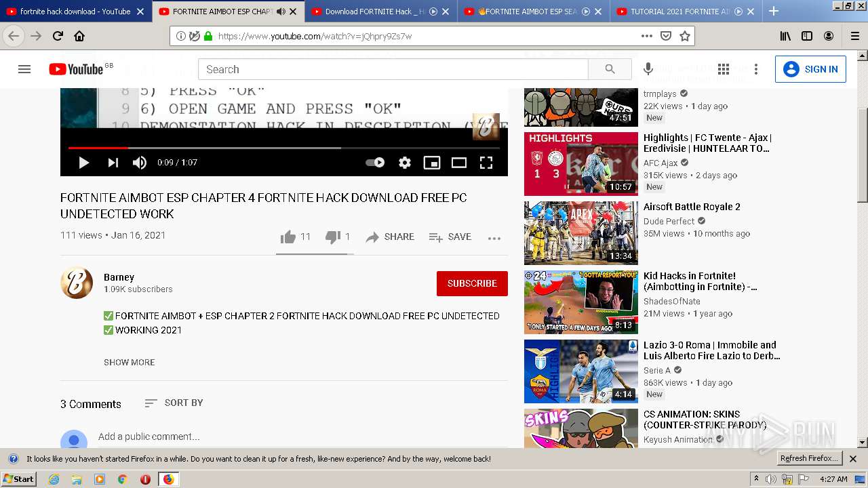The width and height of the screenshot is (868, 488).
Task: Open Firefox account icon
Action: click(829, 36)
